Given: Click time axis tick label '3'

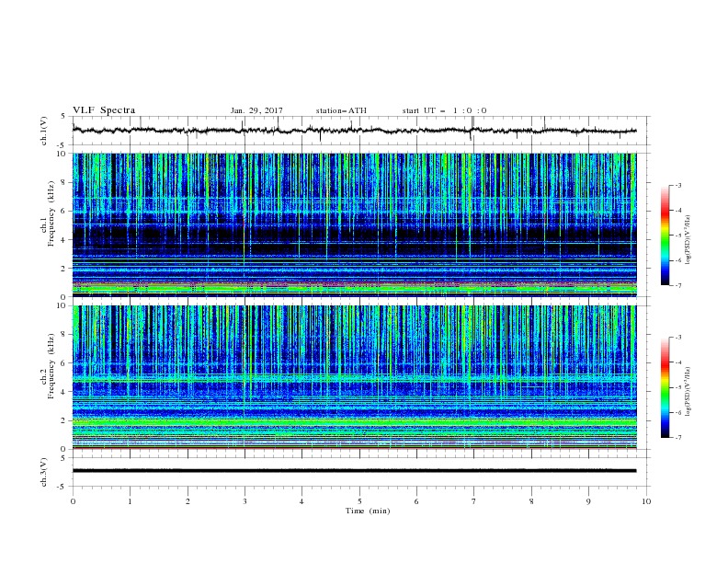Looking at the screenshot, I should (245, 501).
